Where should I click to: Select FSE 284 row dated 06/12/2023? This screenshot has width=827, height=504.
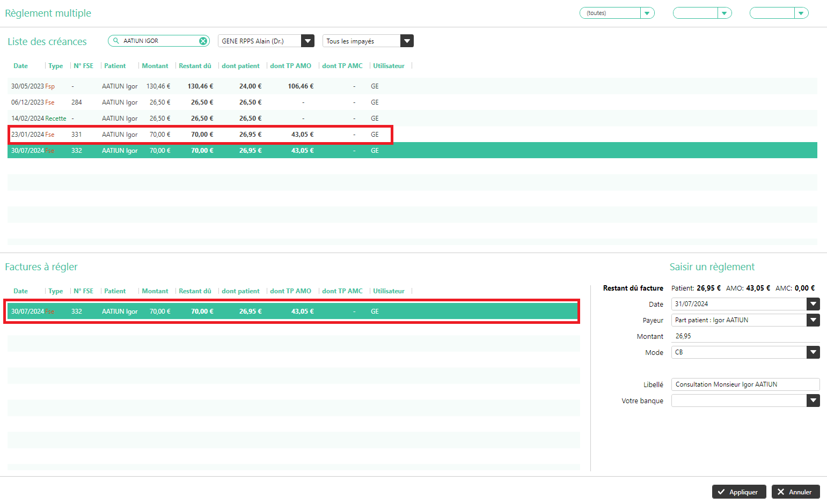[x=215, y=102]
